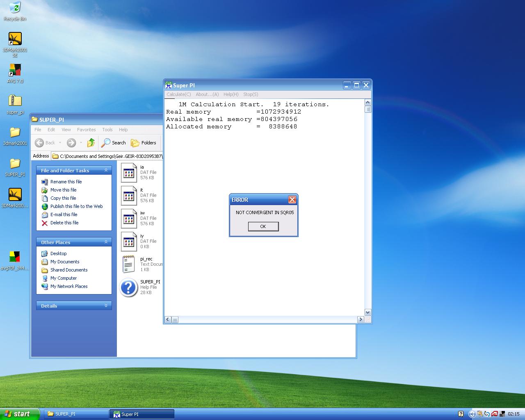525x420 pixels.
Task: Open the Calculate(C) menu in Super PI
Action: point(179,94)
